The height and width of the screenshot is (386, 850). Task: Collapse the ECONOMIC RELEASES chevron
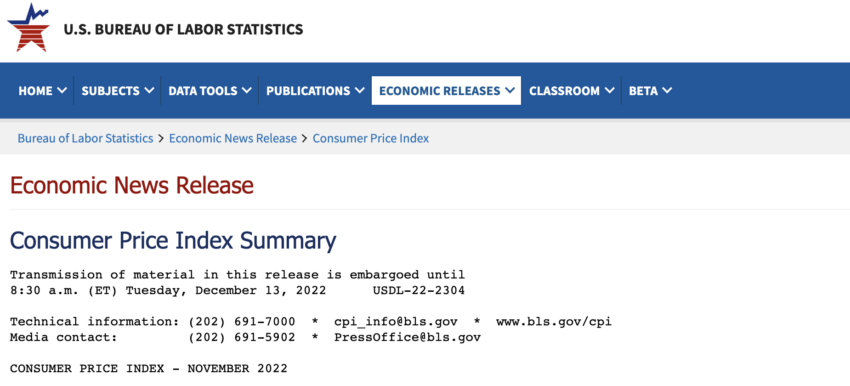tap(510, 91)
